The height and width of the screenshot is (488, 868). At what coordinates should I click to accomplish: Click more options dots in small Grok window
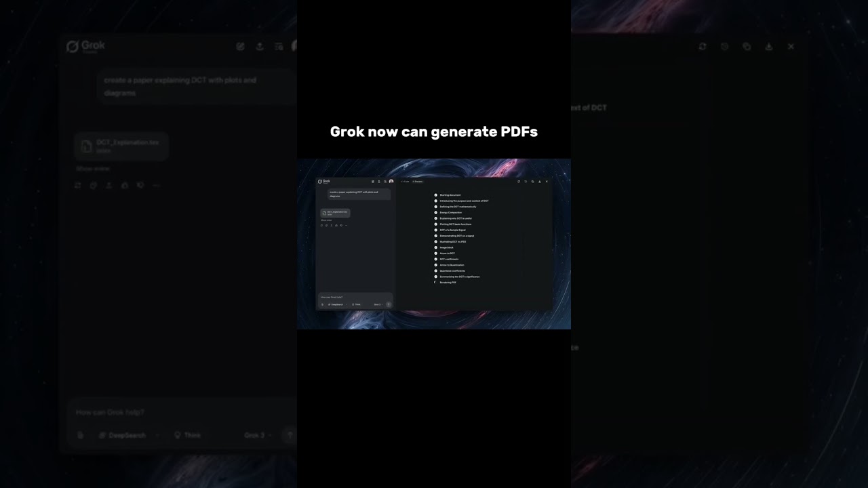point(346,225)
